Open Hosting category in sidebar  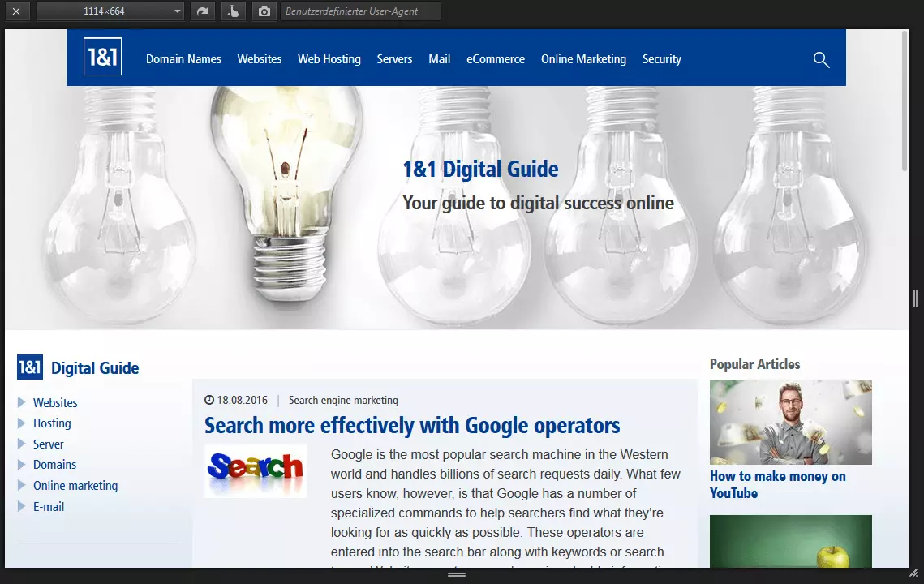[52, 423]
